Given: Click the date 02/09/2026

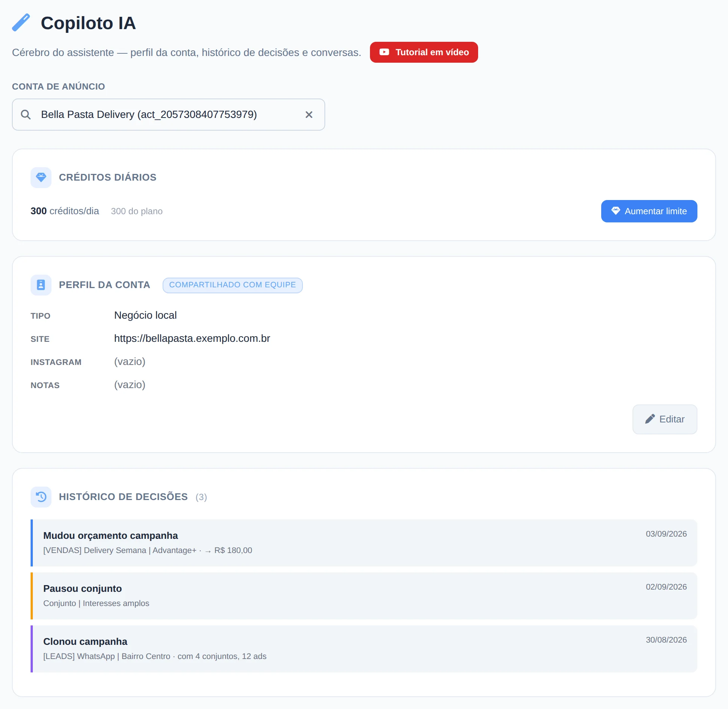Looking at the screenshot, I should click(666, 587).
